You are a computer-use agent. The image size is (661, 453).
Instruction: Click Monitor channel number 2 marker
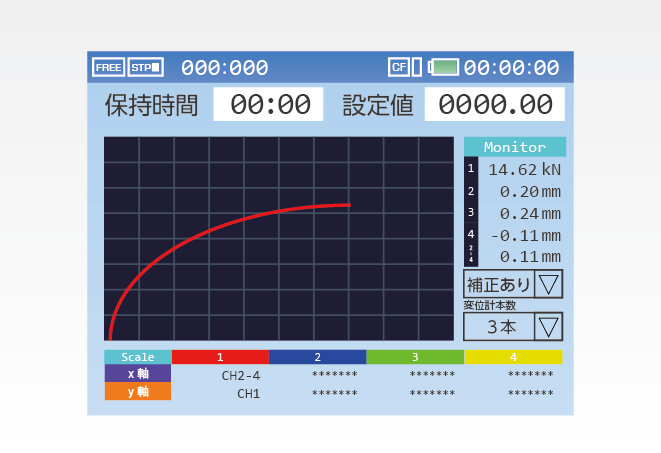[x=471, y=191]
